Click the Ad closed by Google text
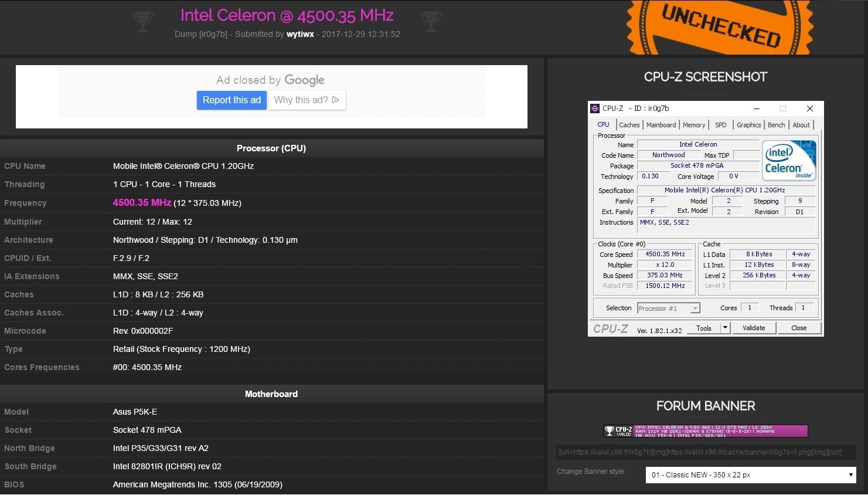 pyautogui.click(x=270, y=80)
